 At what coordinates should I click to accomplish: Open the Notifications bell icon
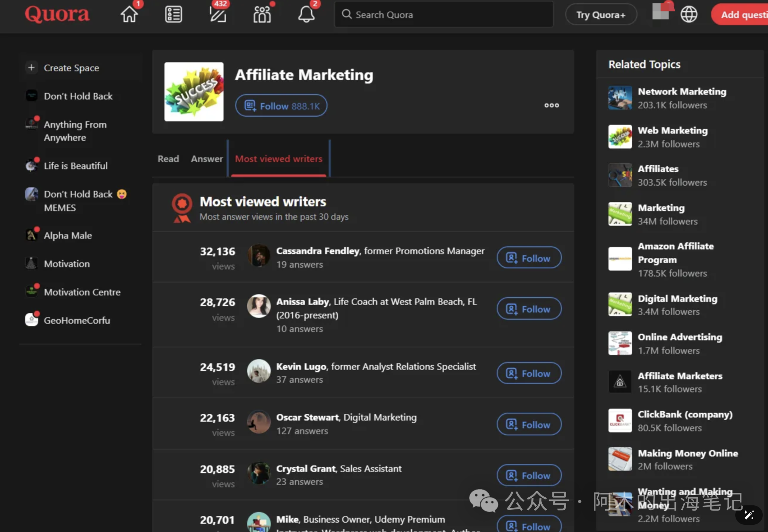pyautogui.click(x=306, y=15)
